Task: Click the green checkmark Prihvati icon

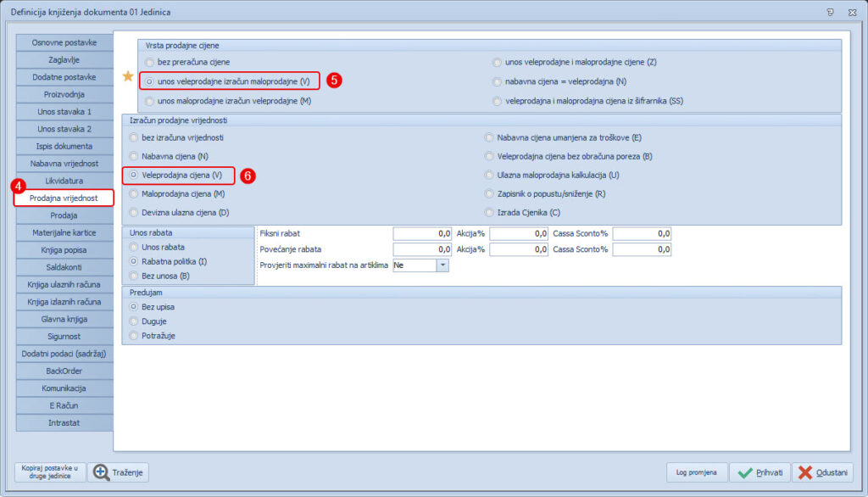Action: pyautogui.click(x=743, y=472)
